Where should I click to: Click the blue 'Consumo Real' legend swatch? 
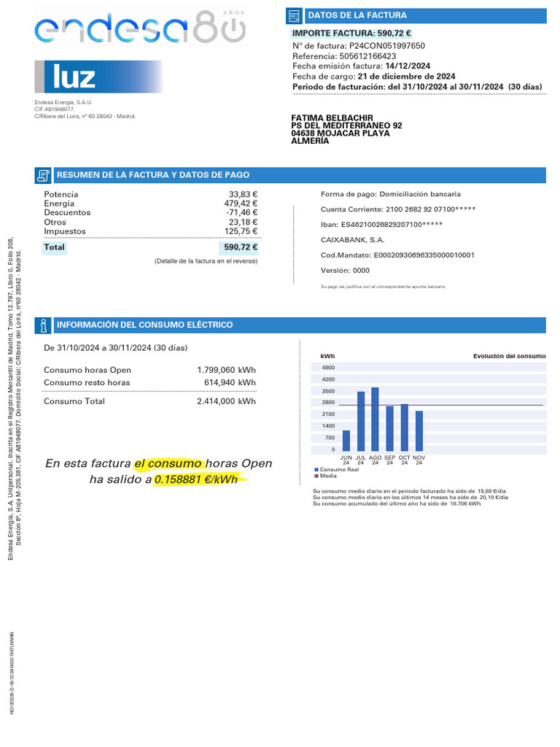point(316,471)
